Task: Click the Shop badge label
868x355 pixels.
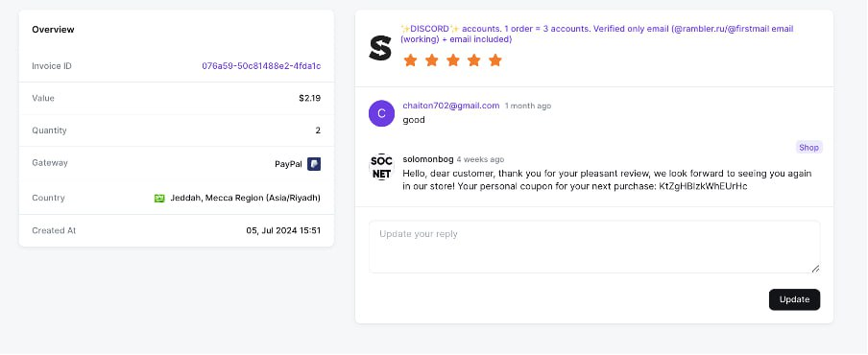Action: tap(808, 147)
